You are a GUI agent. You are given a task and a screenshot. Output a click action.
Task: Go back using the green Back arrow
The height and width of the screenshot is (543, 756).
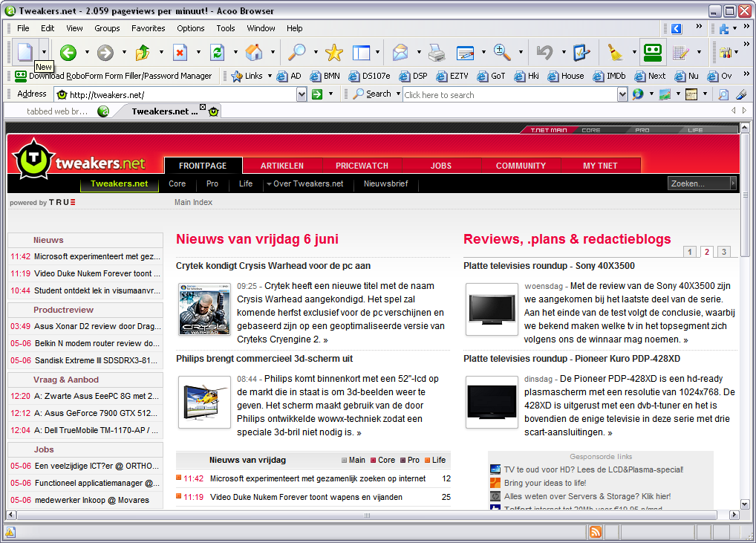point(68,52)
